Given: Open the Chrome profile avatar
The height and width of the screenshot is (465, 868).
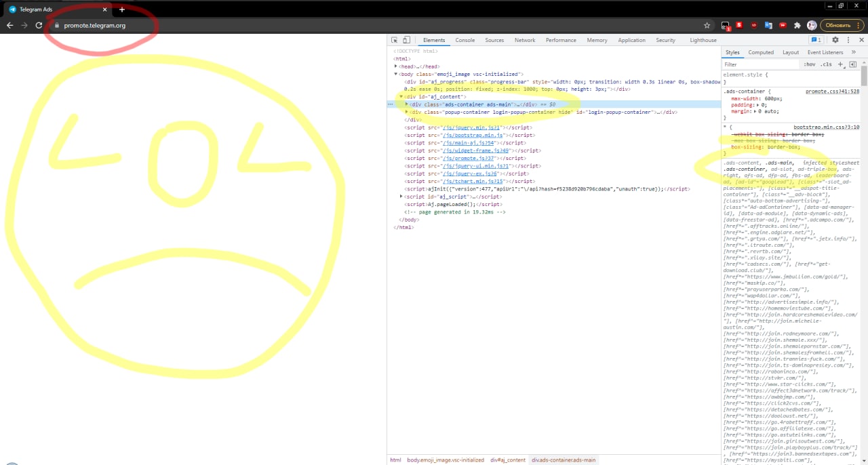Looking at the screenshot, I should pos(812,25).
